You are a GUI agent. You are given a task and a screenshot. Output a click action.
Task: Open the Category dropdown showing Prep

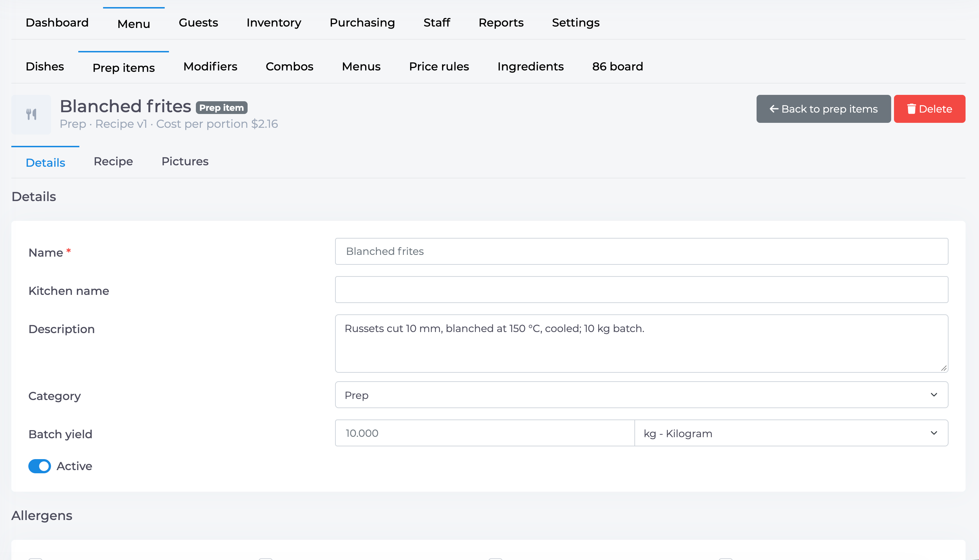point(641,395)
